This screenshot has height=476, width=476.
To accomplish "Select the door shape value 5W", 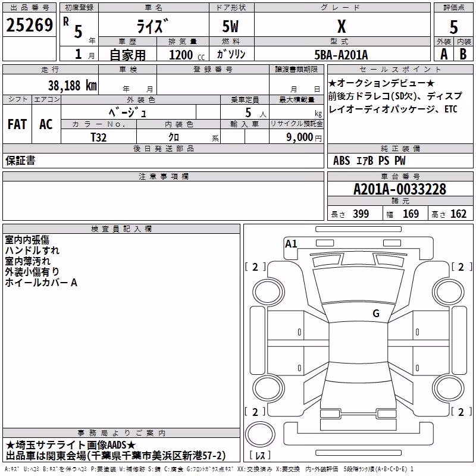I will point(231,26).
